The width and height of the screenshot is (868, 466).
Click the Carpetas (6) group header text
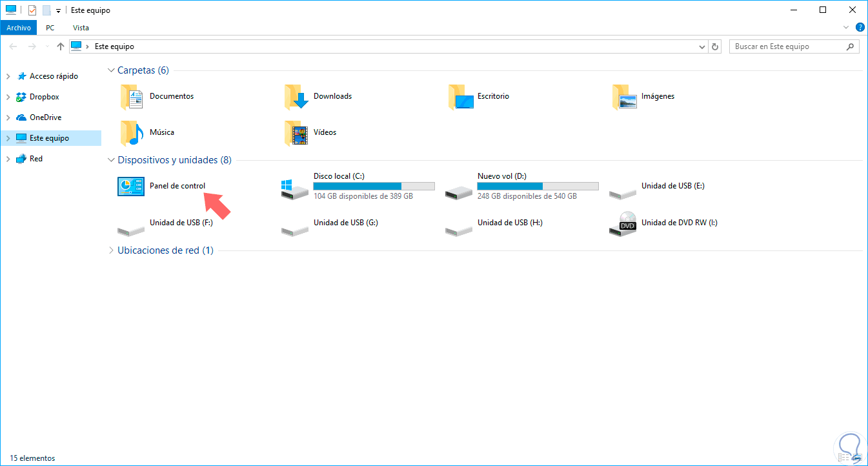point(143,70)
